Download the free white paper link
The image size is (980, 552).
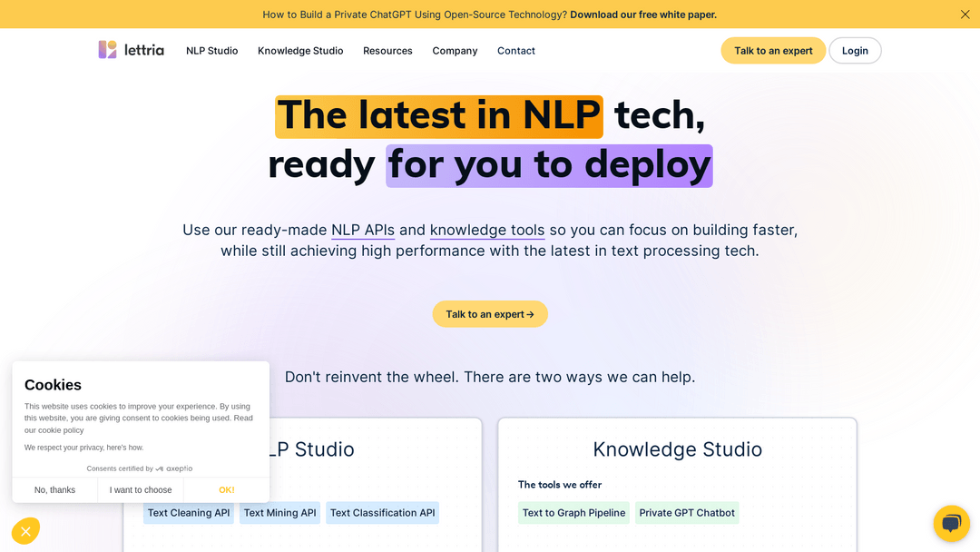[x=642, y=15]
